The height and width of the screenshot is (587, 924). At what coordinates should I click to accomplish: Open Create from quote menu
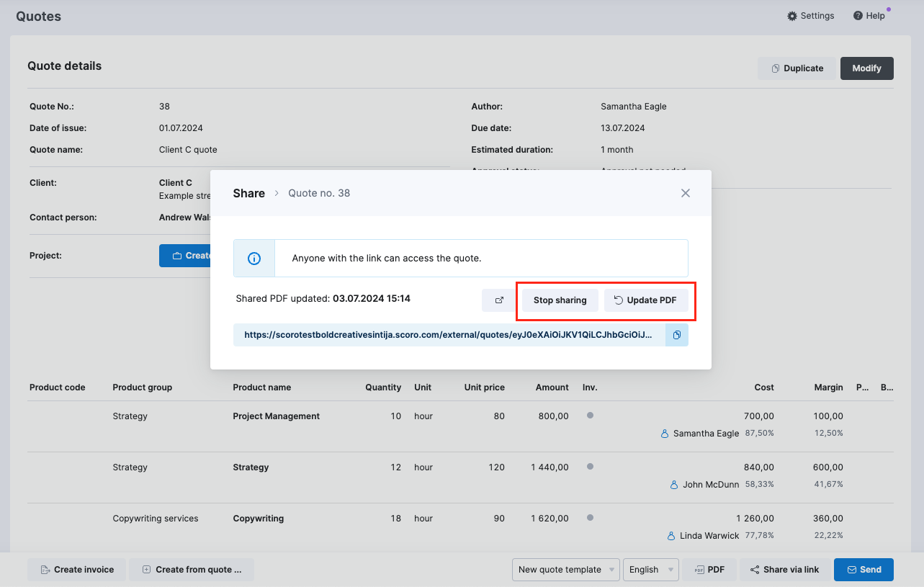point(192,570)
